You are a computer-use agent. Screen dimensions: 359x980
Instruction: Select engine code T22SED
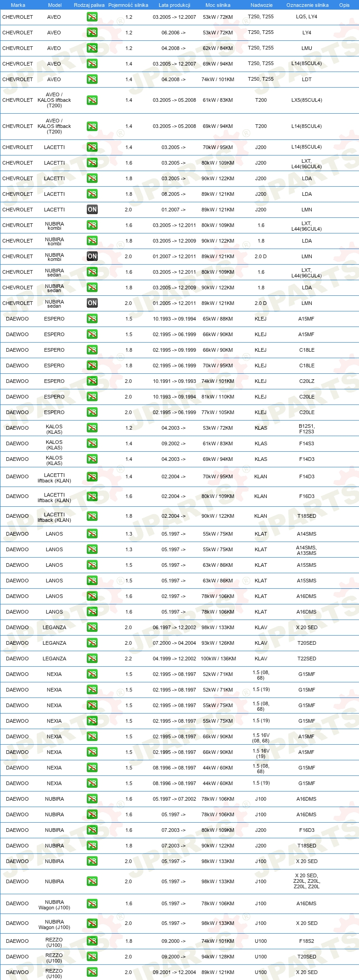307,659
